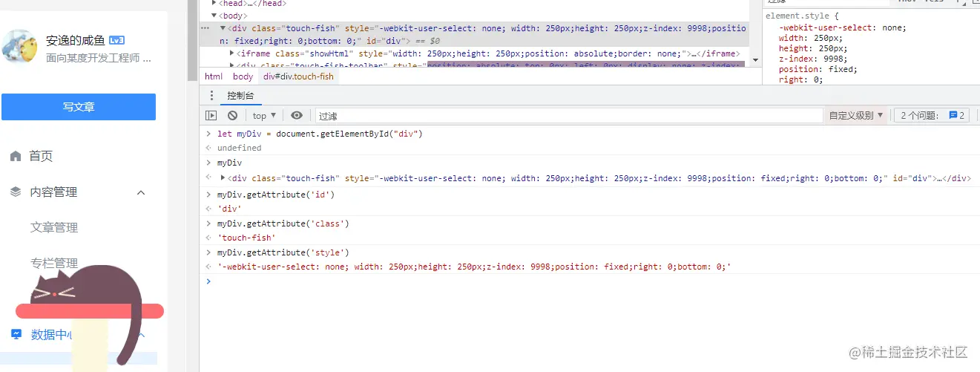
Task: Click the Elements panel scrollbar down arrow
Action: [756, 60]
